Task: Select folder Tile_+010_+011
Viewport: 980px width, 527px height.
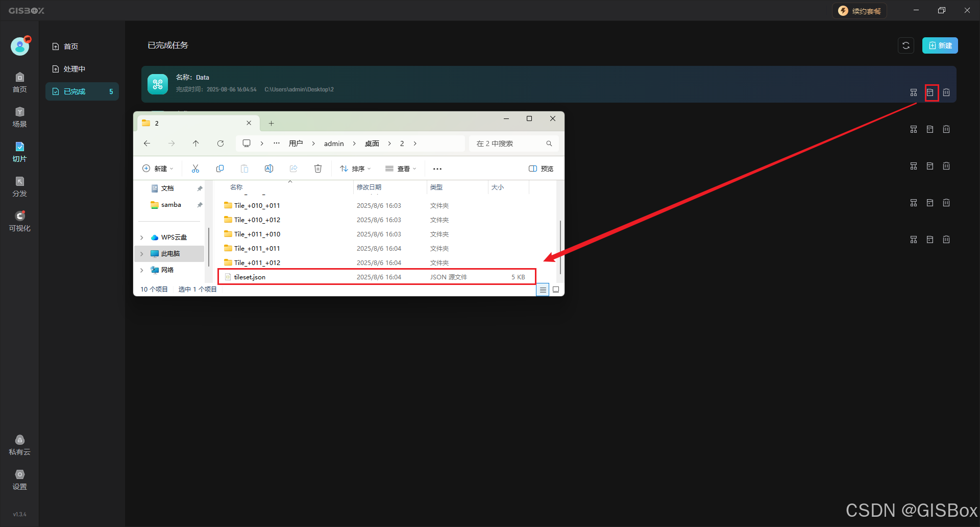Action: pos(377,205)
